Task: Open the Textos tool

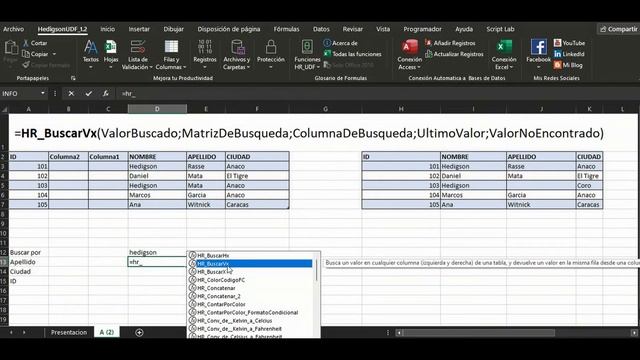Action: [91, 55]
